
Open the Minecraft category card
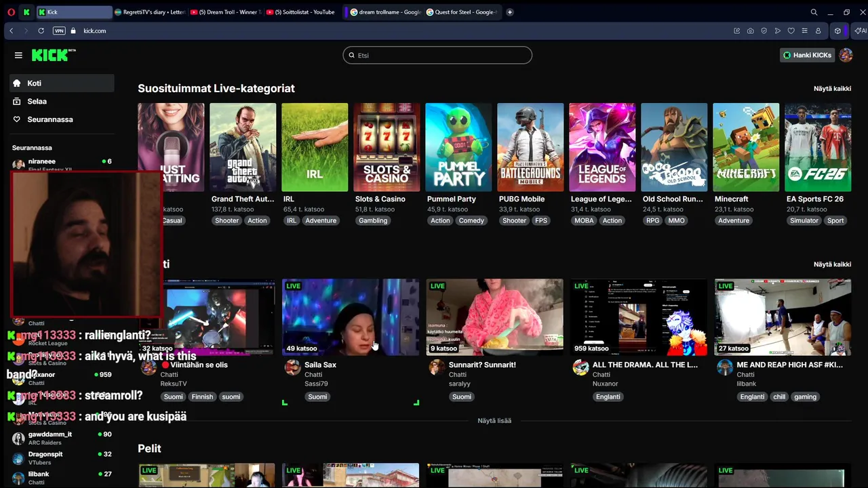coord(746,147)
